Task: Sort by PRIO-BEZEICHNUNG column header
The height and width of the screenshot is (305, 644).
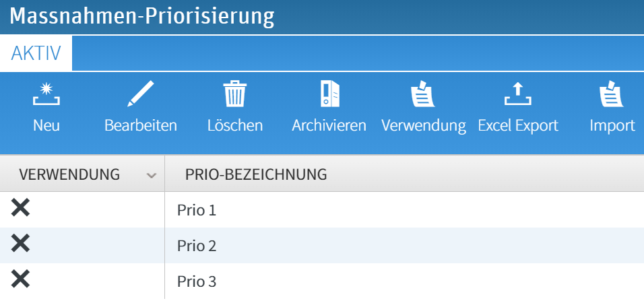Action: click(256, 174)
